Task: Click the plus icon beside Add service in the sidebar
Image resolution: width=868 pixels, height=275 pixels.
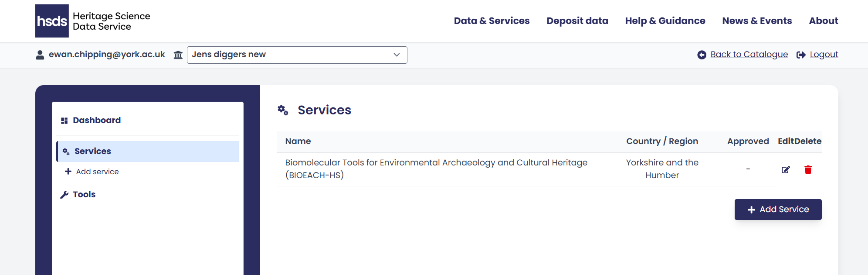Action: [68, 172]
